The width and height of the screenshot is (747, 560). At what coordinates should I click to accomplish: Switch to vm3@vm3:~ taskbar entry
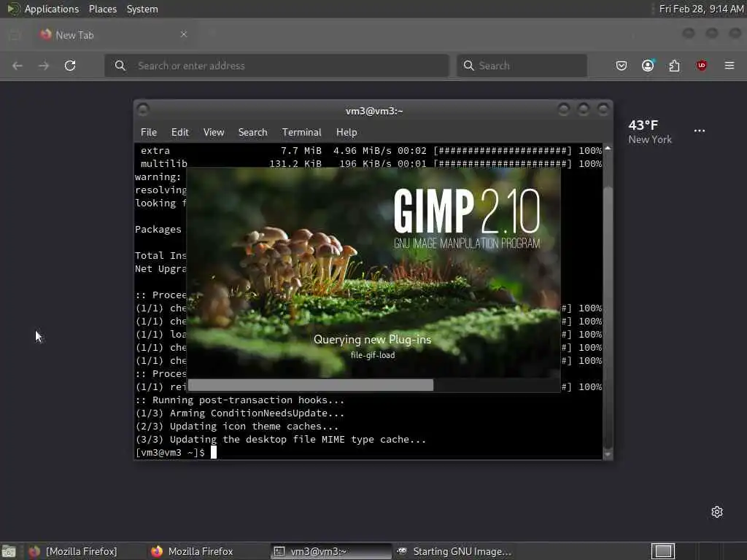[x=331, y=551]
